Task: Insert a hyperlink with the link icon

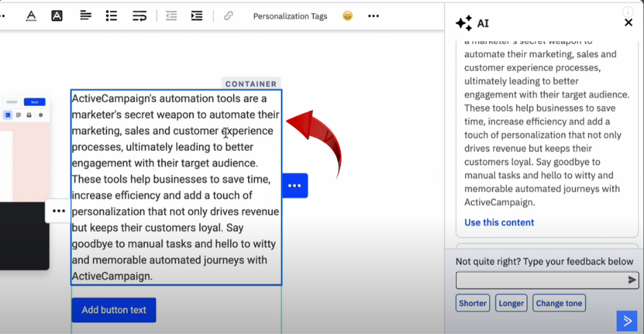Action: coord(229,16)
